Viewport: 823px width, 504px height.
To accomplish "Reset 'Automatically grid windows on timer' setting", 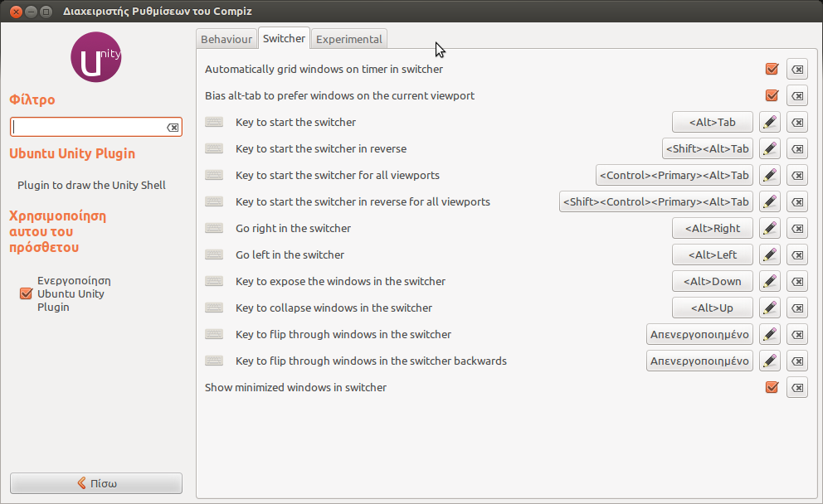I will click(x=796, y=70).
